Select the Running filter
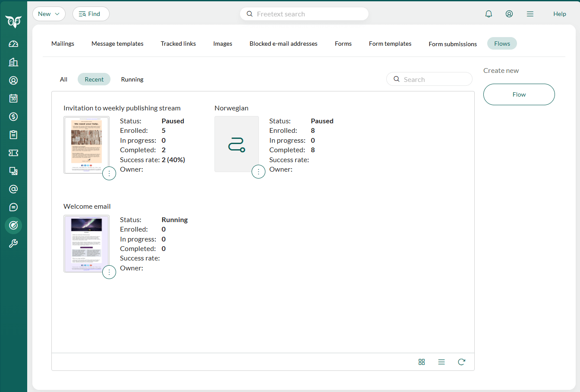 click(x=132, y=79)
